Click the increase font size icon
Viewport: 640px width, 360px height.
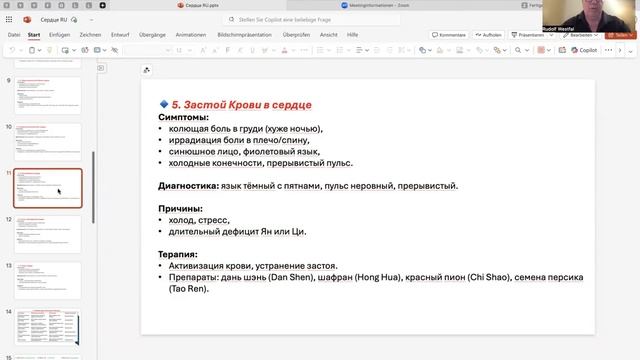[203, 50]
